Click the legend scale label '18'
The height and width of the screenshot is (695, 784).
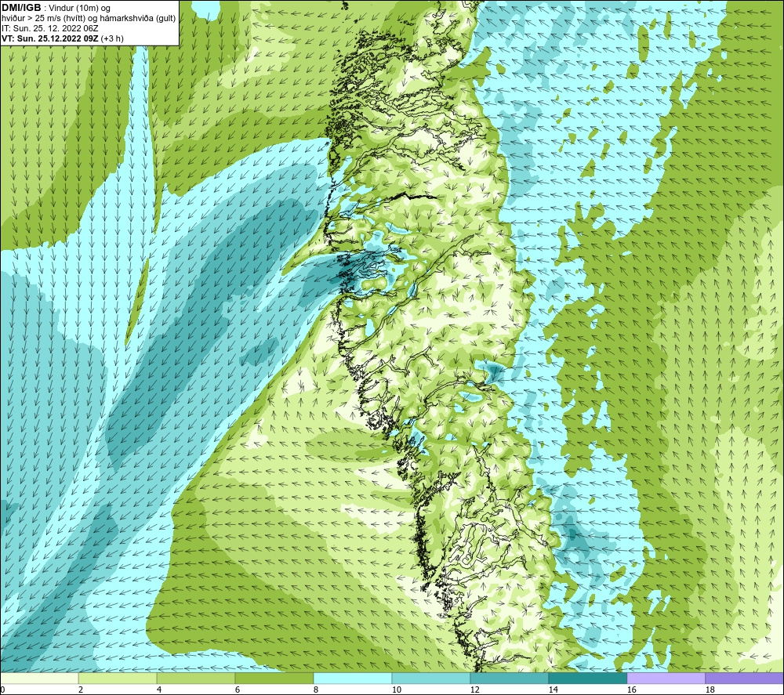coord(710,690)
